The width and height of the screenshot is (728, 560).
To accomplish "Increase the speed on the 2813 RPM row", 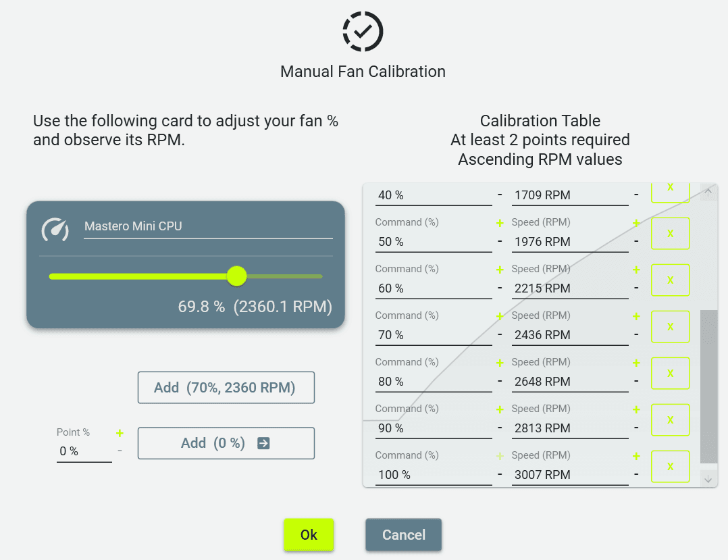I will 636,409.
